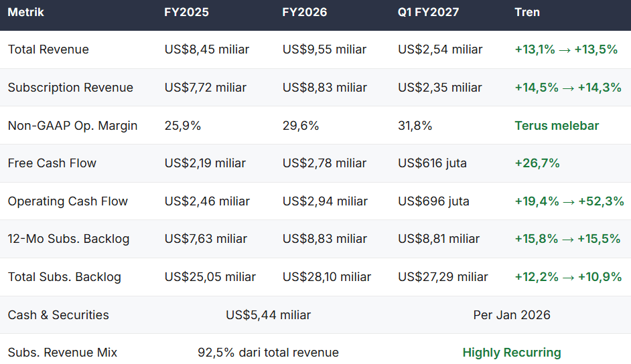
Task: Select the Highly Recurring green text
Action: click(x=512, y=353)
